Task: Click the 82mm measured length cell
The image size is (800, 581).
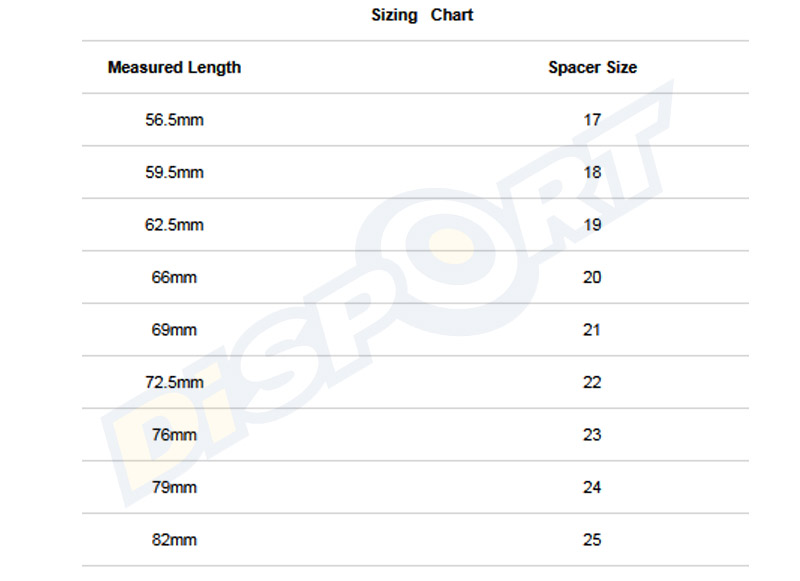Action: point(174,540)
